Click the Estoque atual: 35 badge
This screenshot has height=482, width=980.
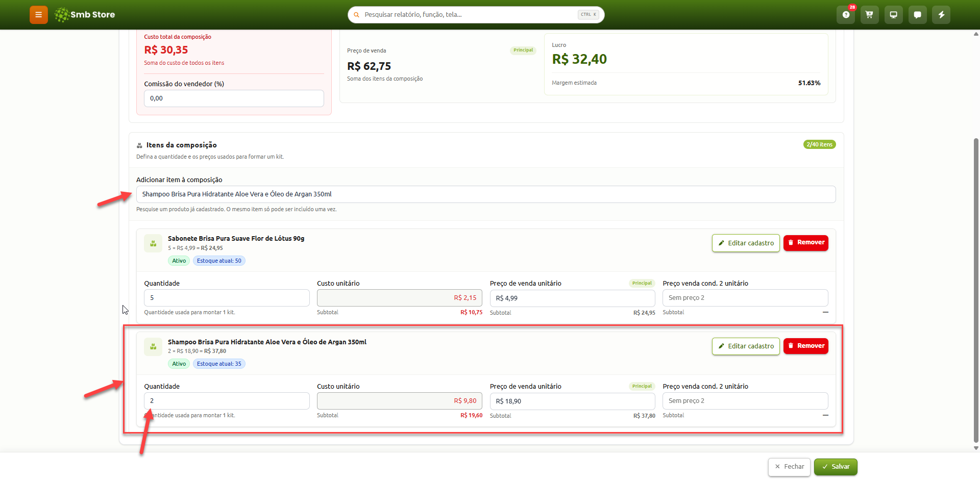219,364
